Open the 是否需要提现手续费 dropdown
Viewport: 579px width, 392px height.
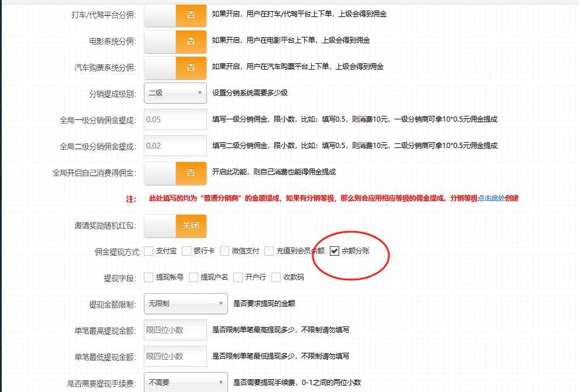[186, 382]
